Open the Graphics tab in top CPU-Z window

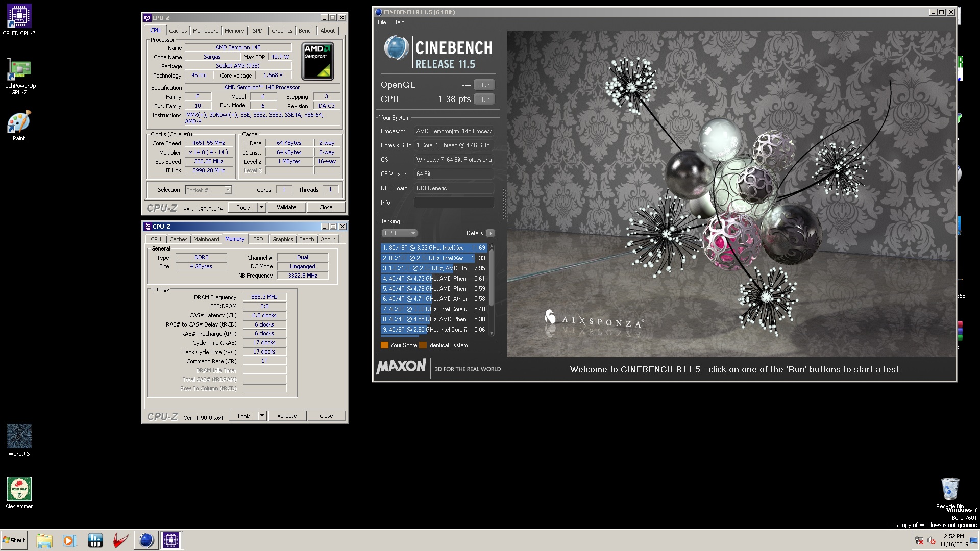pos(282,31)
